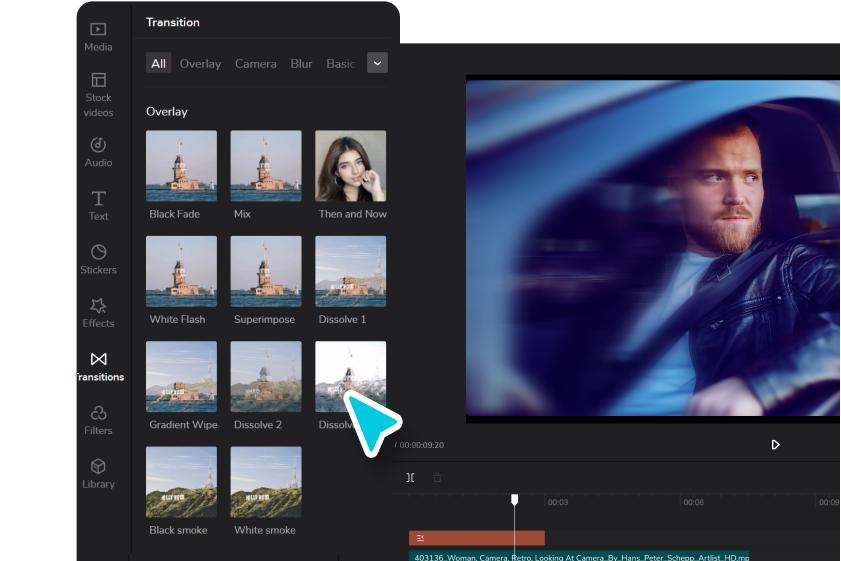
Task: Choose the Mix transition thumbnail
Action: coord(266,166)
